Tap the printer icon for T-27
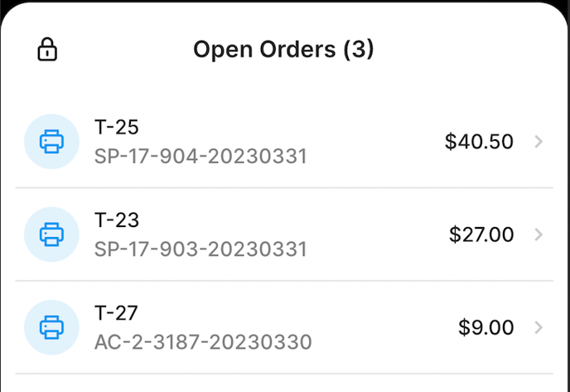The image size is (570, 392). click(51, 327)
